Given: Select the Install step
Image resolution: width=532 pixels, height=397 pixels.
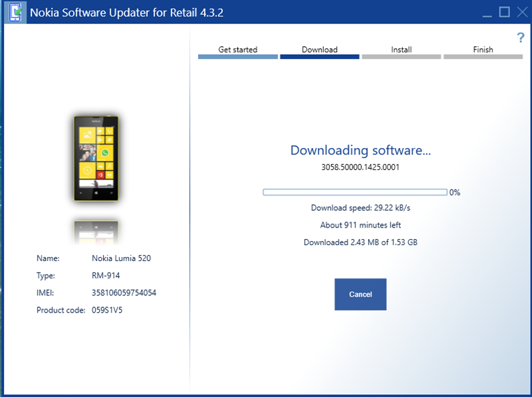Looking at the screenshot, I should (401, 50).
